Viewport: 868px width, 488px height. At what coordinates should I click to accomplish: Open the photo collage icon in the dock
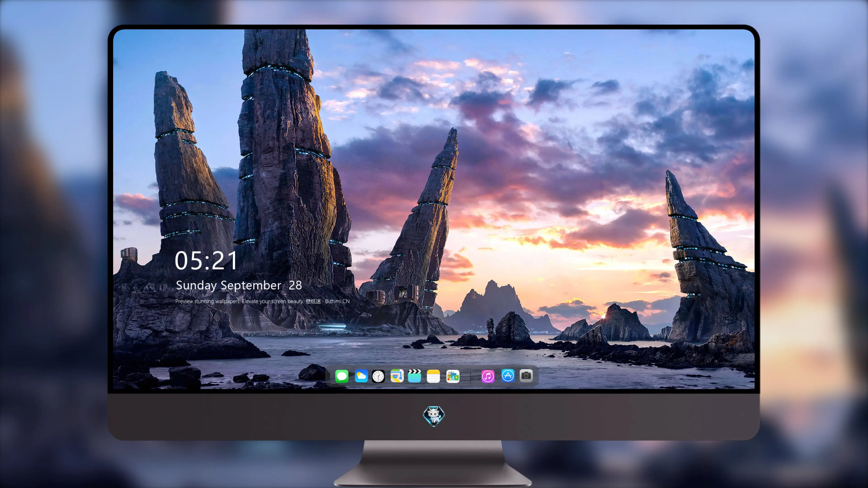tap(453, 376)
